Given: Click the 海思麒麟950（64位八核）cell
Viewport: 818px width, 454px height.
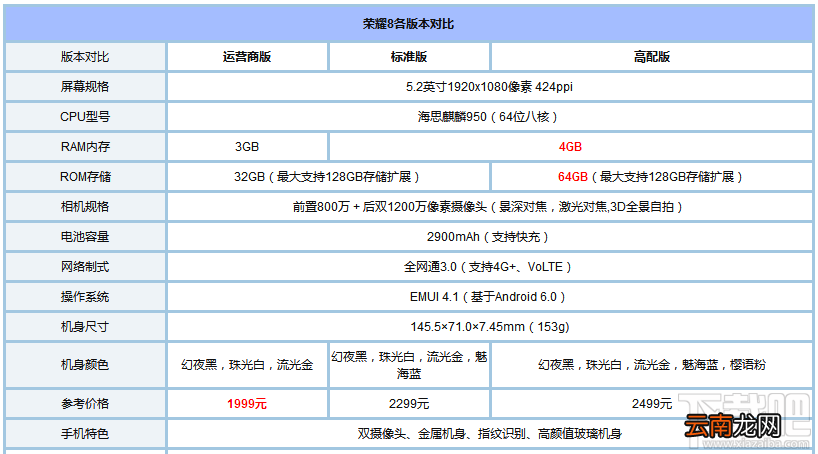Looking at the screenshot, I should tap(489, 117).
